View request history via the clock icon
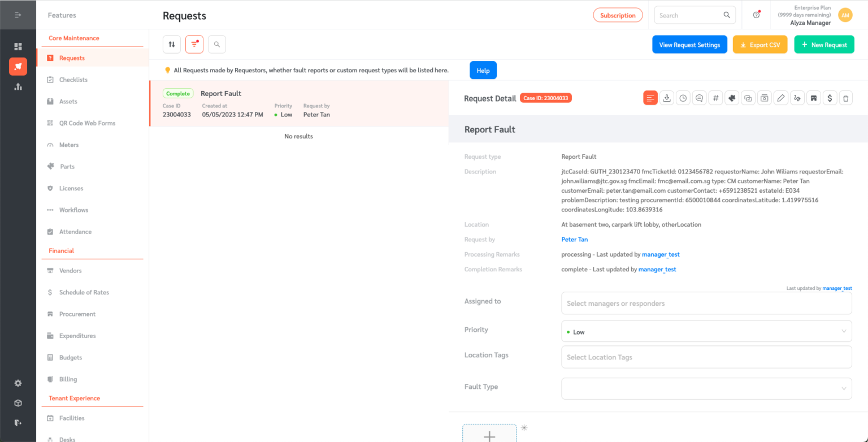This screenshot has width=868, height=442. [683, 97]
